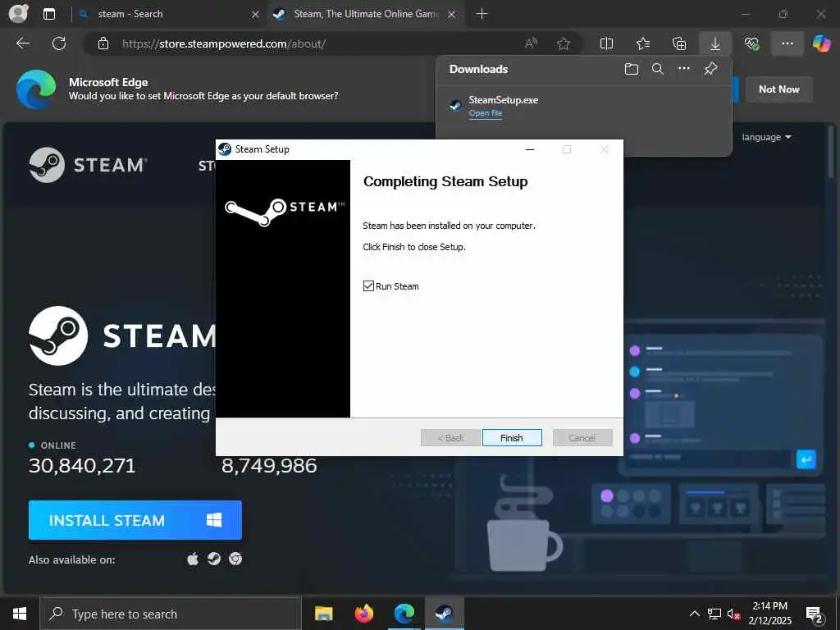
Task: Click the ONLINE count 30,840,271
Action: pos(82,466)
